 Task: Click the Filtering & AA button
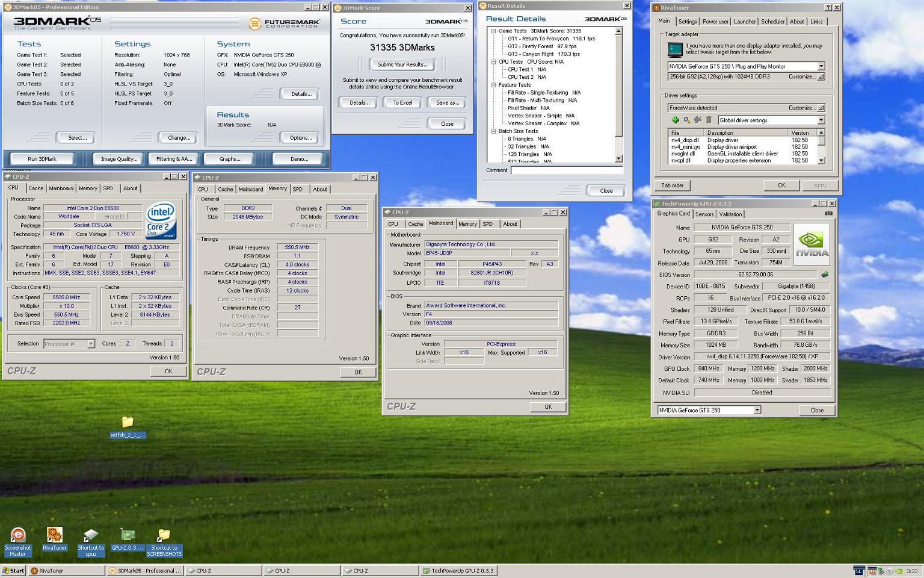pos(174,159)
